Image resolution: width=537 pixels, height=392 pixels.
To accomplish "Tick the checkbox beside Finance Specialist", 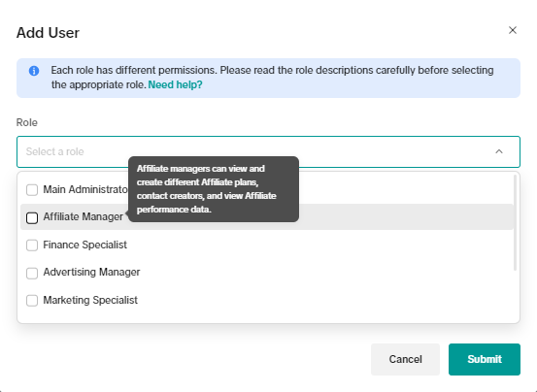I will 32,245.
